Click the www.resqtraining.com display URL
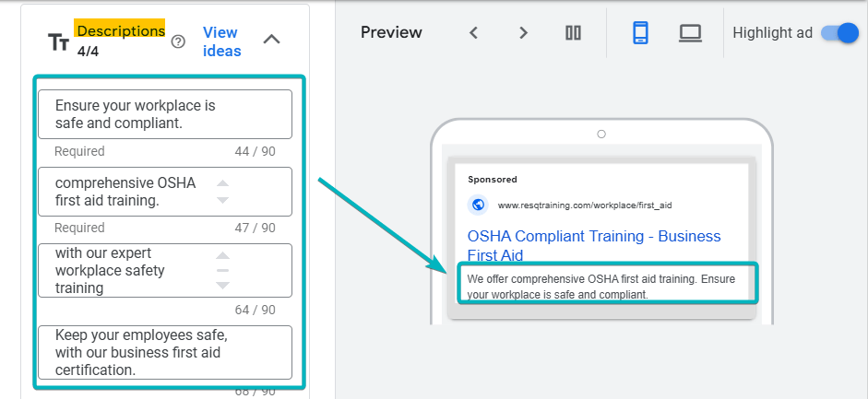The image size is (868, 399). (585, 205)
